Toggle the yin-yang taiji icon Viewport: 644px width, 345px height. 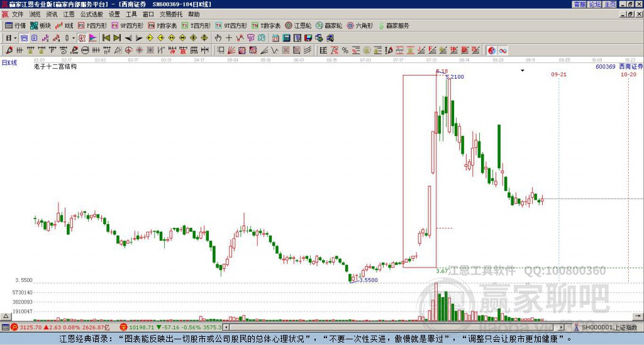tap(492, 50)
